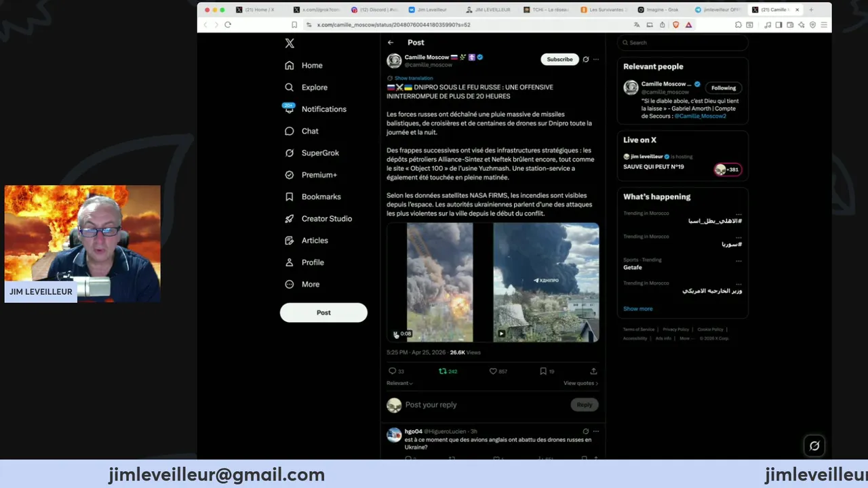Play the left explosion video

(x=439, y=282)
